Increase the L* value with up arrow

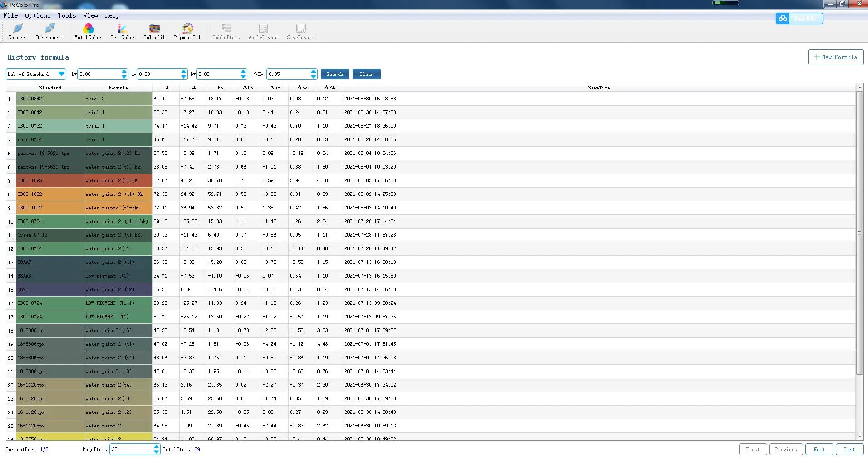124,71
